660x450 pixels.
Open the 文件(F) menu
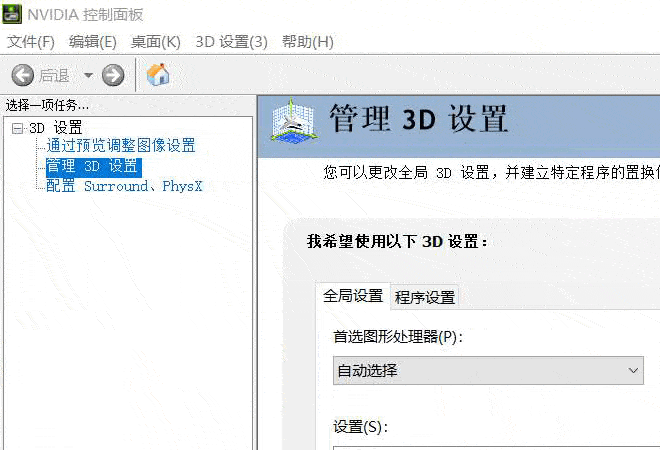coord(31,42)
